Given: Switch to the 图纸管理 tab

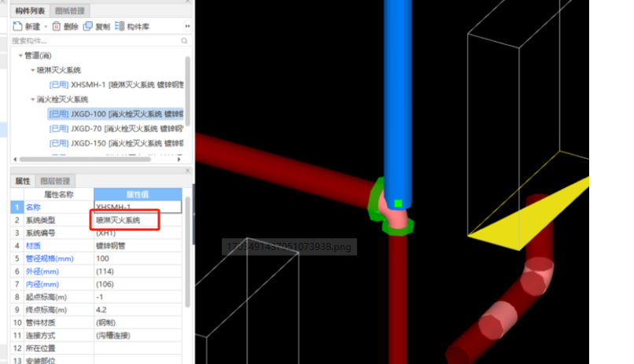Looking at the screenshot, I should (69, 11).
